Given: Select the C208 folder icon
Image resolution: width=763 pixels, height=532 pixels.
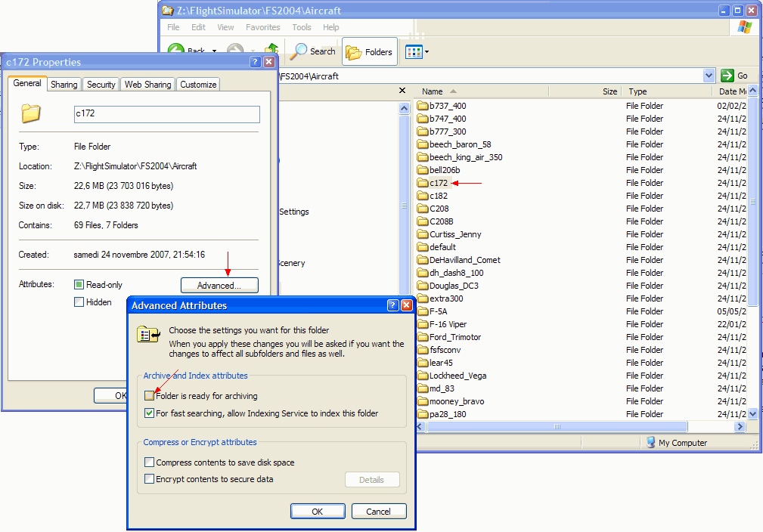Looking at the screenshot, I should coord(423,209).
